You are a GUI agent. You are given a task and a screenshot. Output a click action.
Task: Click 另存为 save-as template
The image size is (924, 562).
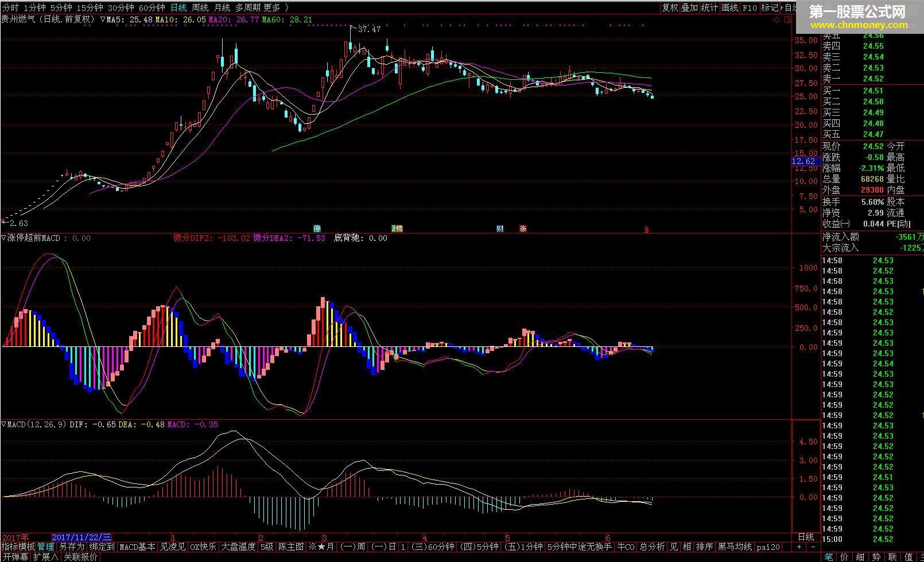pyautogui.click(x=71, y=547)
